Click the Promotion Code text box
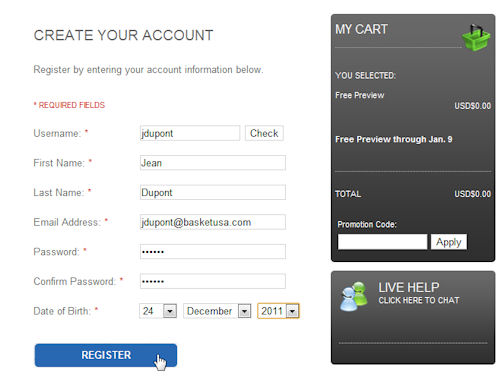The image size is (498, 377). [x=382, y=242]
